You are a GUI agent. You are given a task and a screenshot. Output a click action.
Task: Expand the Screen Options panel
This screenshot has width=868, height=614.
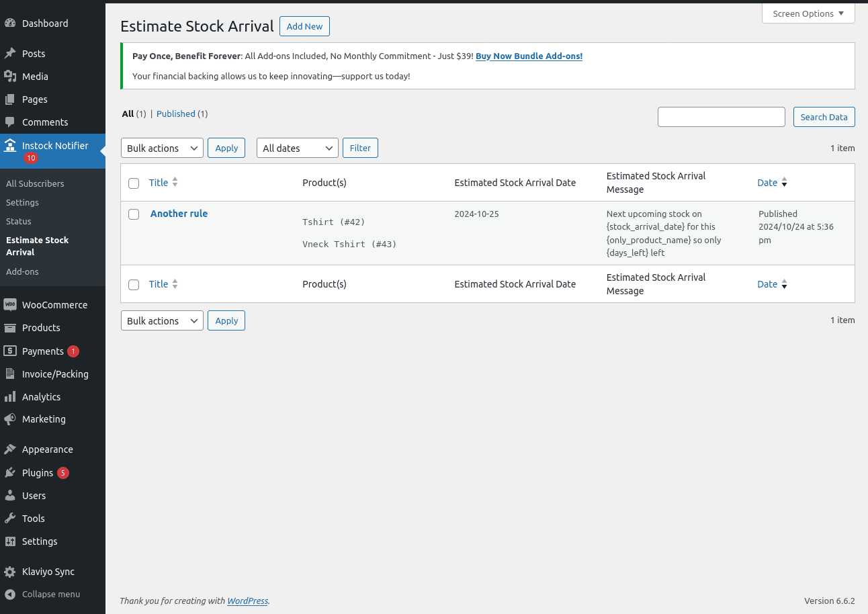tap(808, 13)
